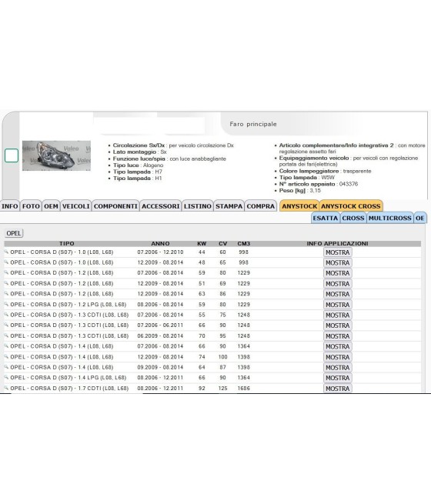Switch to the VEICOLI tab
Viewport: 431px width, 504px height.
coord(76,206)
